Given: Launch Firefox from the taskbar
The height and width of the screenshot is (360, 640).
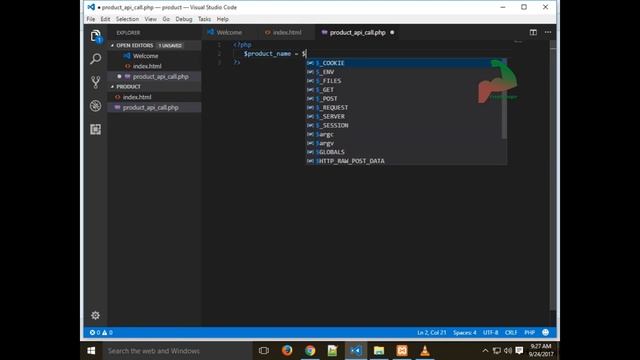Looking at the screenshot, I should point(287,351).
